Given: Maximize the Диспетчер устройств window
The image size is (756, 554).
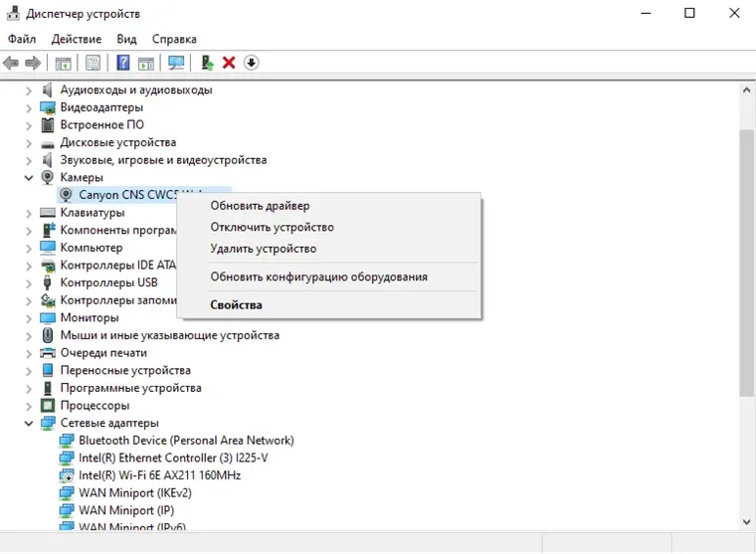Looking at the screenshot, I should coord(690,13).
